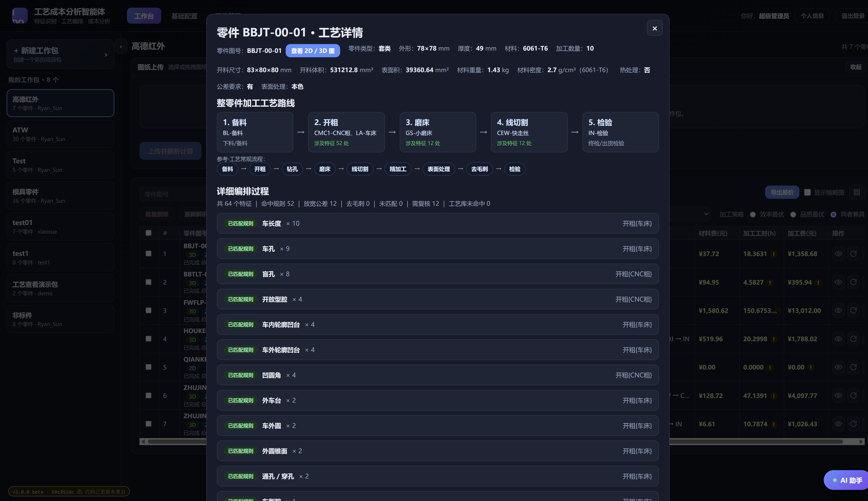Tick the select-all checkbox in table header
Image resolution: width=868 pixels, height=501 pixels.
[149, 233]
